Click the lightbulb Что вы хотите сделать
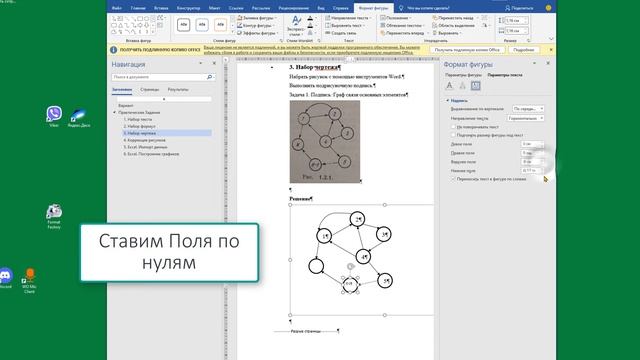 pyautogui.click(x=401, y=8)
